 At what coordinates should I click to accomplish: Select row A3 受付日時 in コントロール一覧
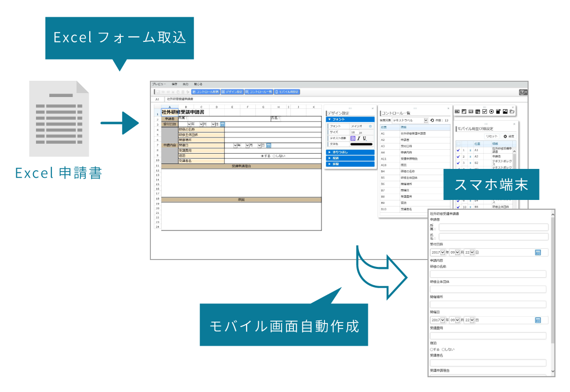(x=414, y=146)
